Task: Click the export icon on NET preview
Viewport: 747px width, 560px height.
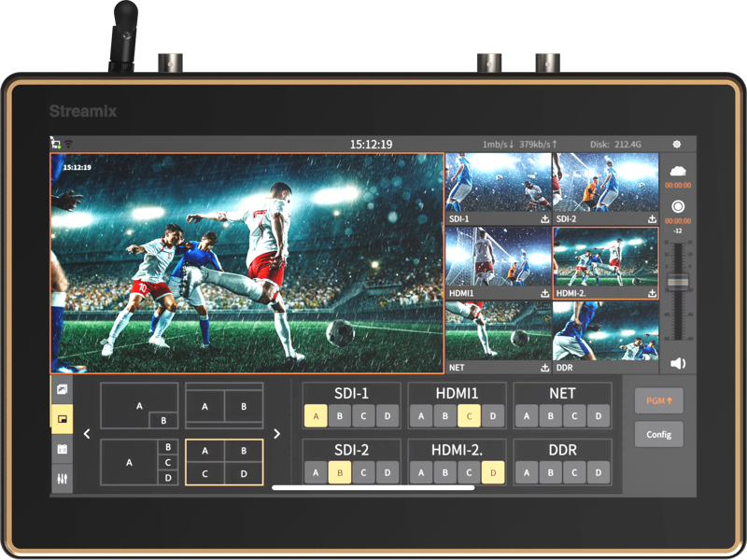Action: click(544, 368)
